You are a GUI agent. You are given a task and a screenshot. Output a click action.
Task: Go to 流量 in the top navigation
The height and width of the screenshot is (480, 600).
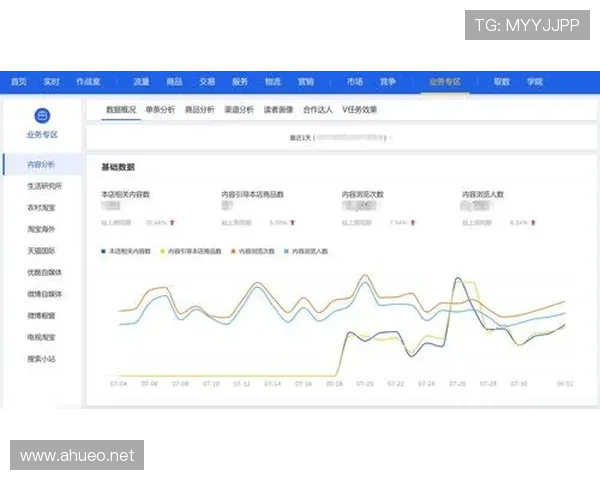(141, 82)
